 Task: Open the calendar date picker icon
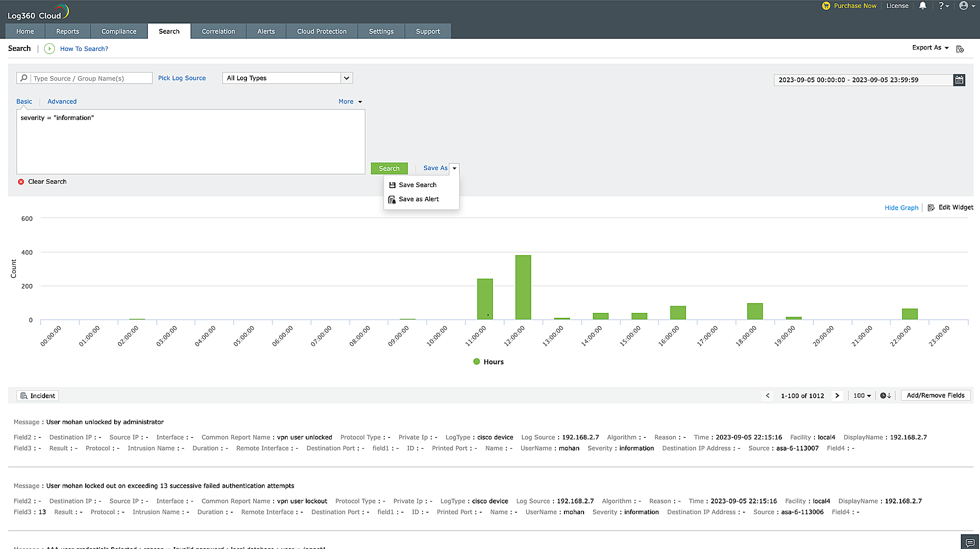coord(959,80)
